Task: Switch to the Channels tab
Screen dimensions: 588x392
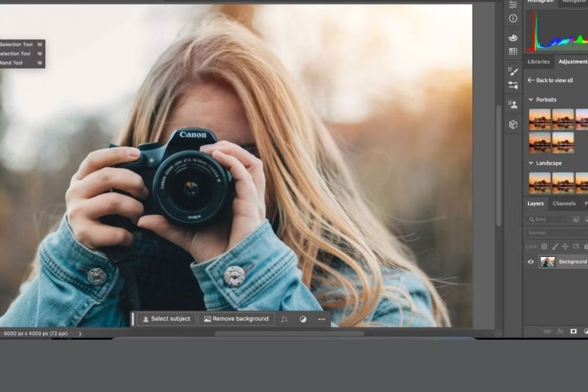Action: 564,204
